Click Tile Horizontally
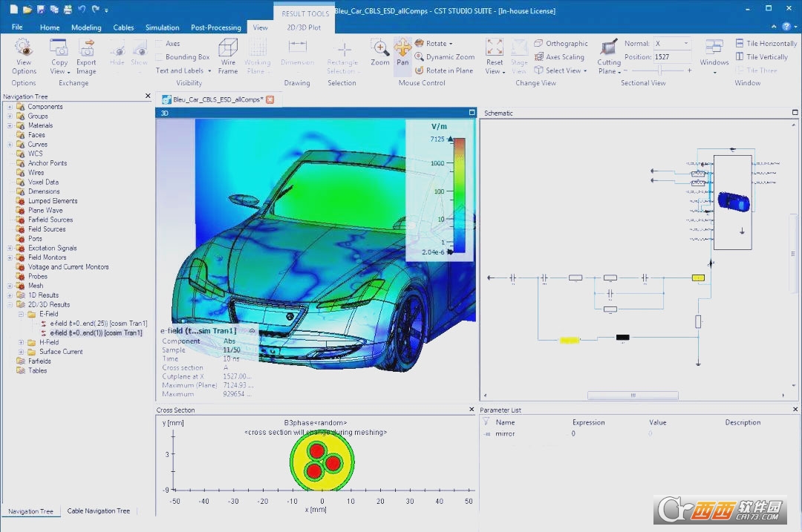This screenshot has height=532, width=802. tap(766, 44)
